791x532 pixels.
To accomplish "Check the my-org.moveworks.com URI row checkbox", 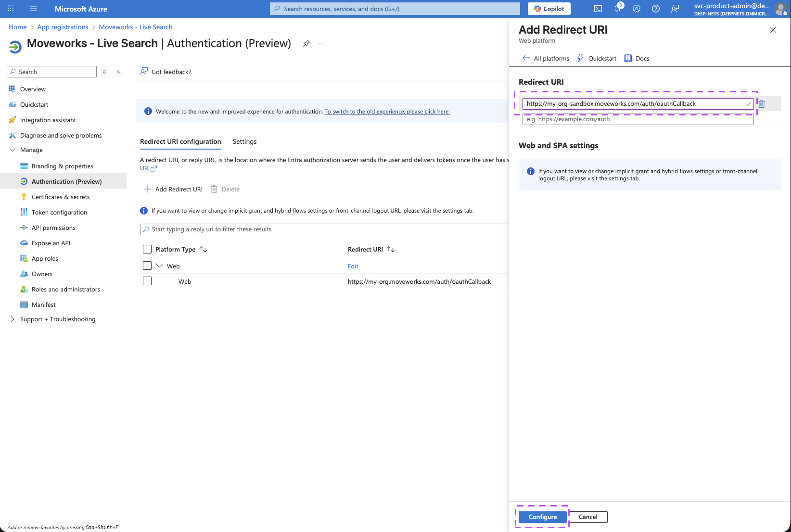I will (147, 281).
